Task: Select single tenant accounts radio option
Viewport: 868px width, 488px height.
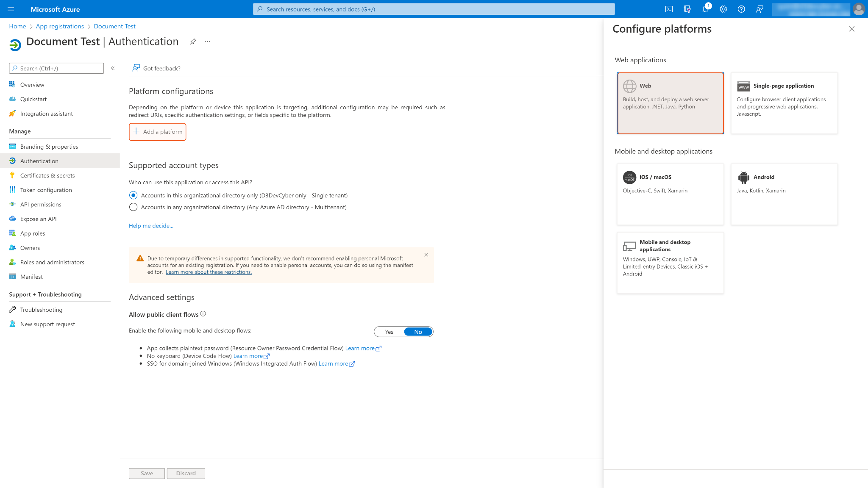Action: [134, 195]
